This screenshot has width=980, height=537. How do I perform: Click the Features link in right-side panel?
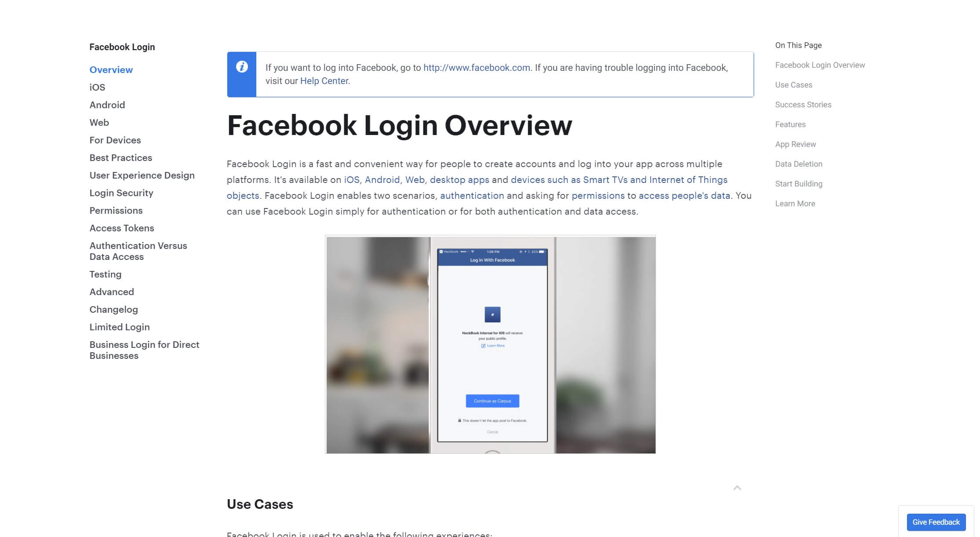(791, 124)
